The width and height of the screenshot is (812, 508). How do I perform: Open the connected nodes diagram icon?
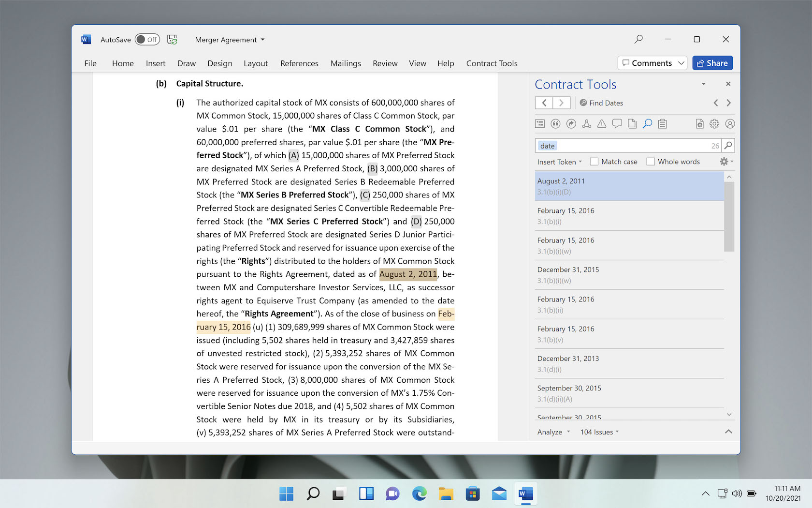(x=586, y=124)
